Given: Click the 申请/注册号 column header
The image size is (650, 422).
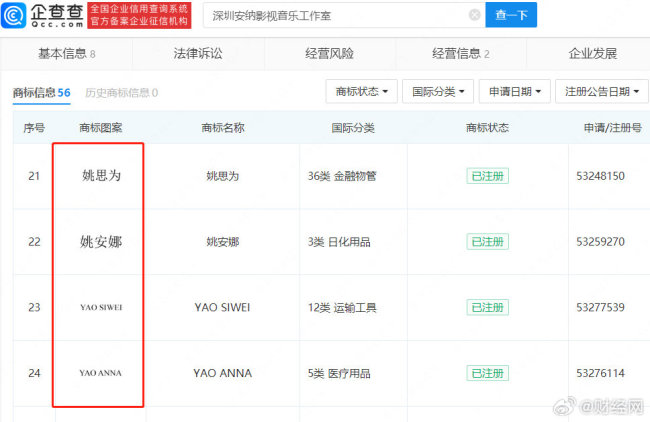Looking at the screenshot, I should click(613, 128).
